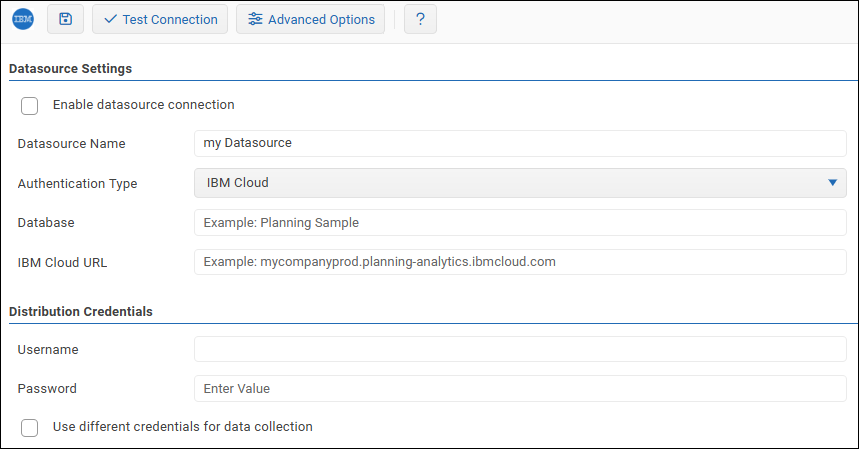Click the Password Enter Value field
The width and height of the screenshot is (859, 449).
click(x=520, y=388)
